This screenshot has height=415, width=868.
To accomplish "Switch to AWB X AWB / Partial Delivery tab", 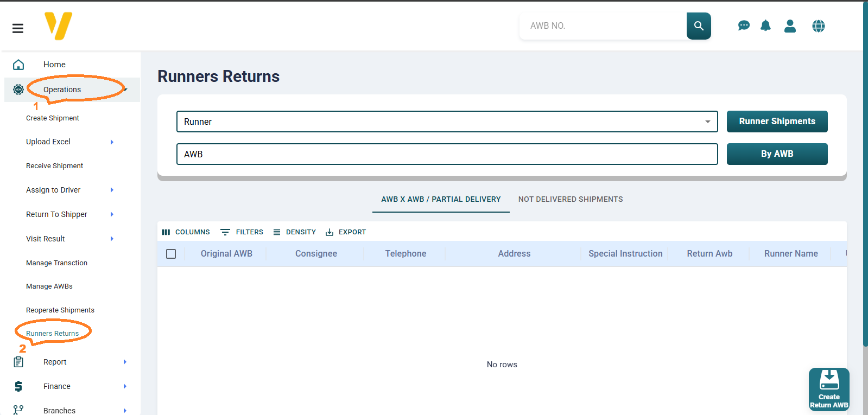I will 441,199.
